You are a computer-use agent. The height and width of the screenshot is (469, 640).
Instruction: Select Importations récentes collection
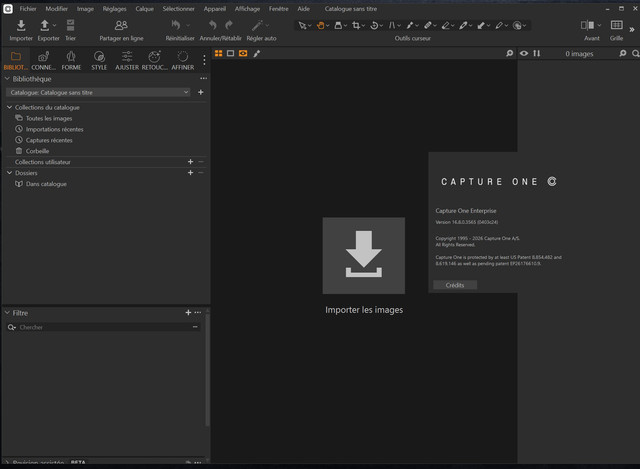tap(54, 129)
